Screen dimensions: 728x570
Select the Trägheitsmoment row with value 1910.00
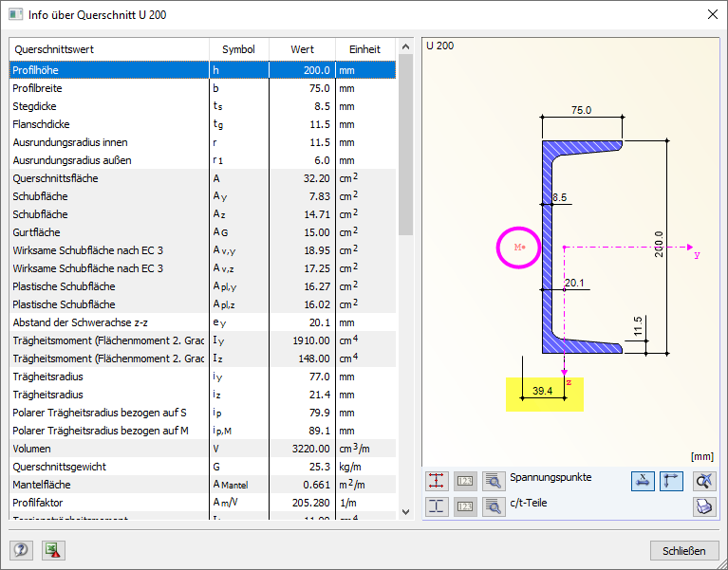(x=202, y=340)
